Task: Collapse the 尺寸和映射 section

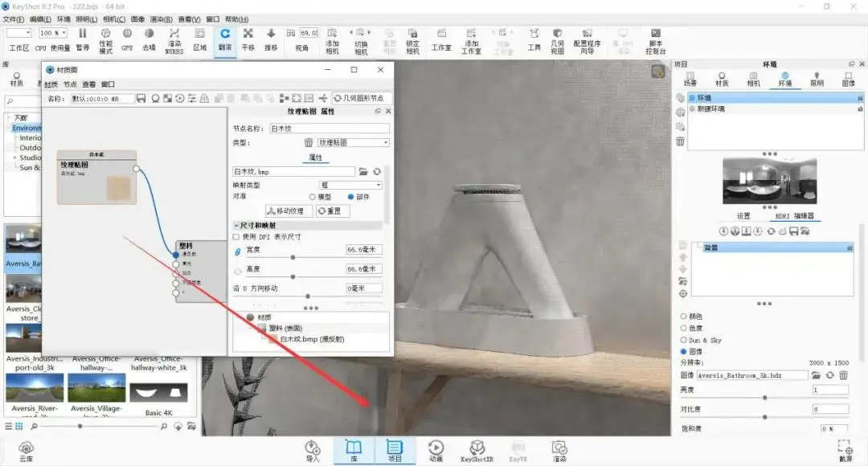Action: point(236,226)
